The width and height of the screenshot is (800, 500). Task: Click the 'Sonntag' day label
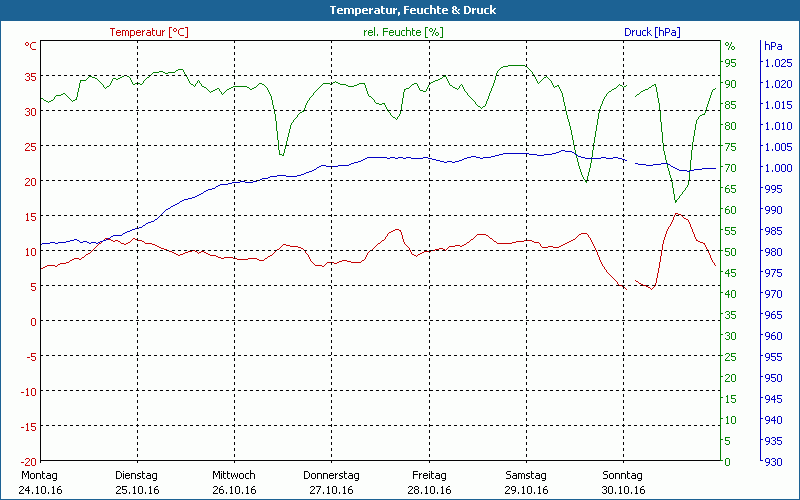tap(622, 476)
